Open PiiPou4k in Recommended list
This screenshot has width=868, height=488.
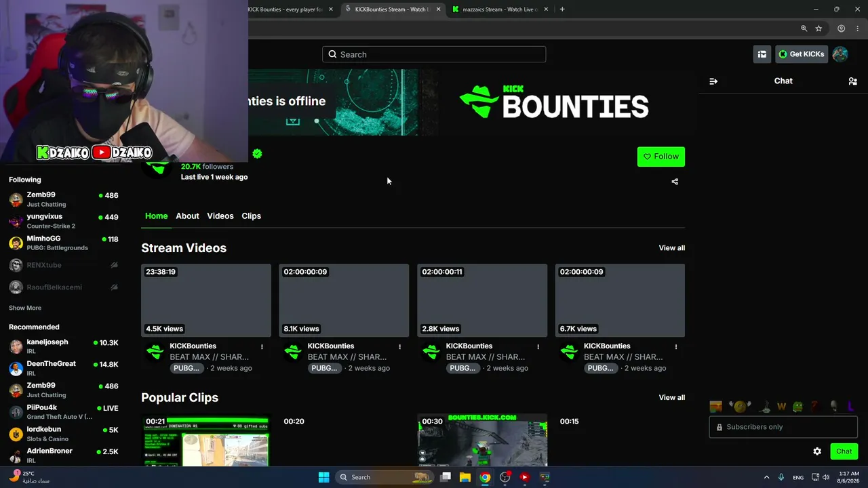click(x=63, y=411)
